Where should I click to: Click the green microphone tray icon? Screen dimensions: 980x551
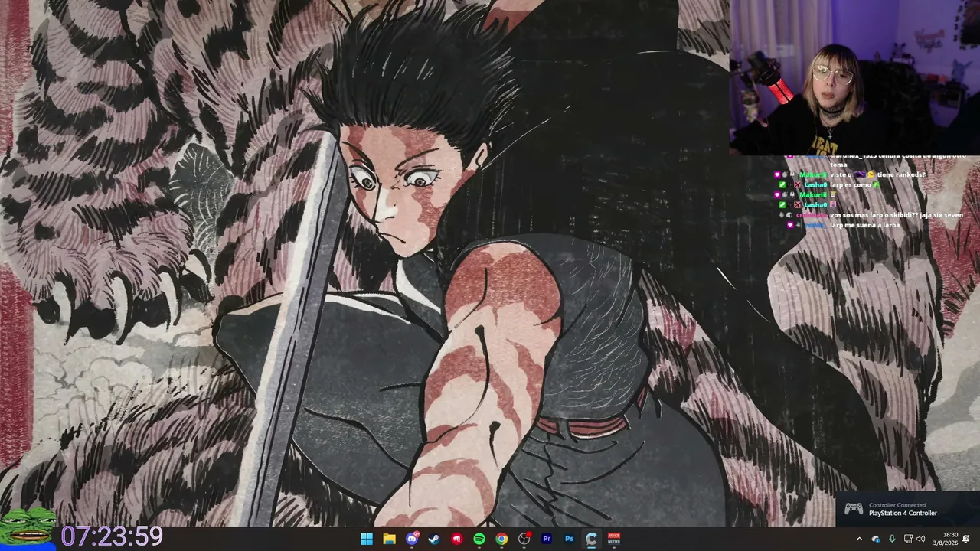(x=892, y=539)
